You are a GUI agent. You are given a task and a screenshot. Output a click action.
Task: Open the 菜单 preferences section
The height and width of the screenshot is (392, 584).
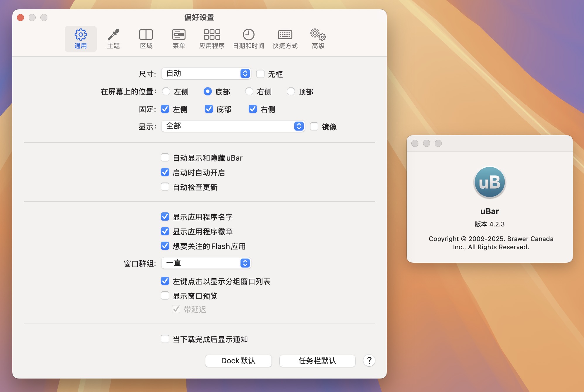tap(179, 38)
